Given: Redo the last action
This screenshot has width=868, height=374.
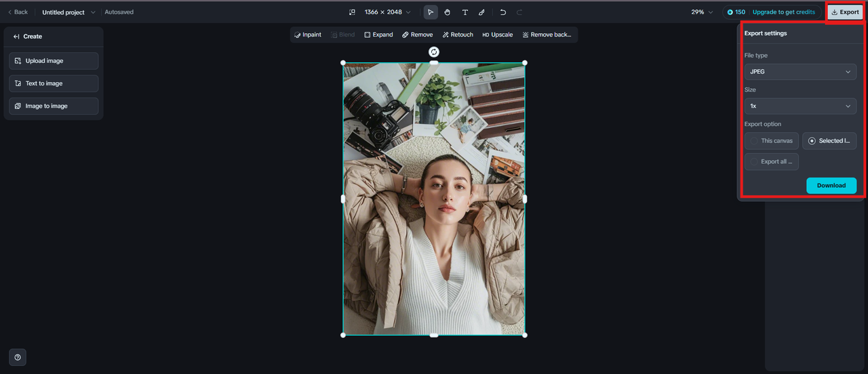Looking at the screenshot, I should (519, 12).
